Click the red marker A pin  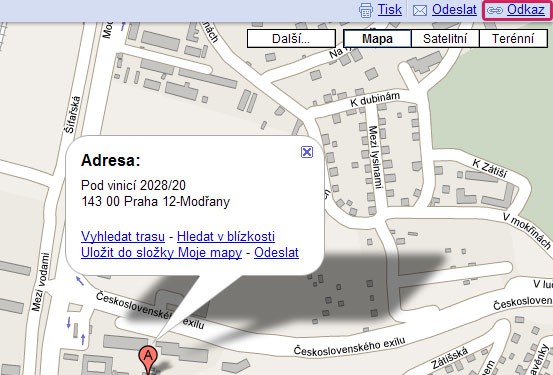pos(148,359)
